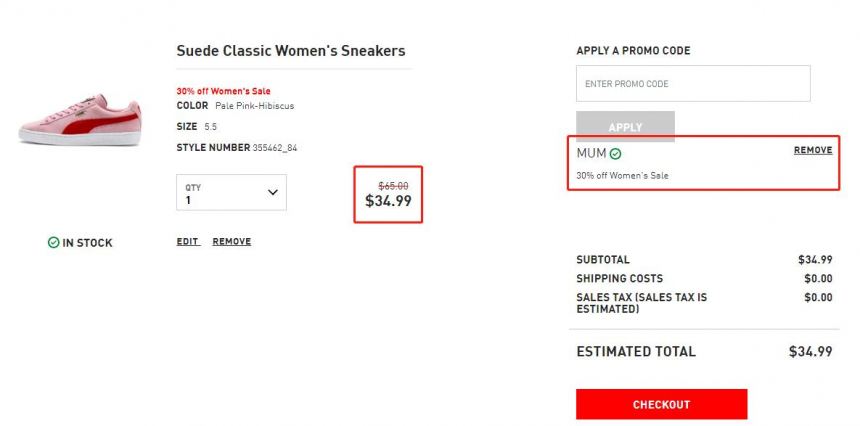Open the Suede Classic Women's Sneakers title
The height and width of the screenshot is (426, 860).
point(291,51)
